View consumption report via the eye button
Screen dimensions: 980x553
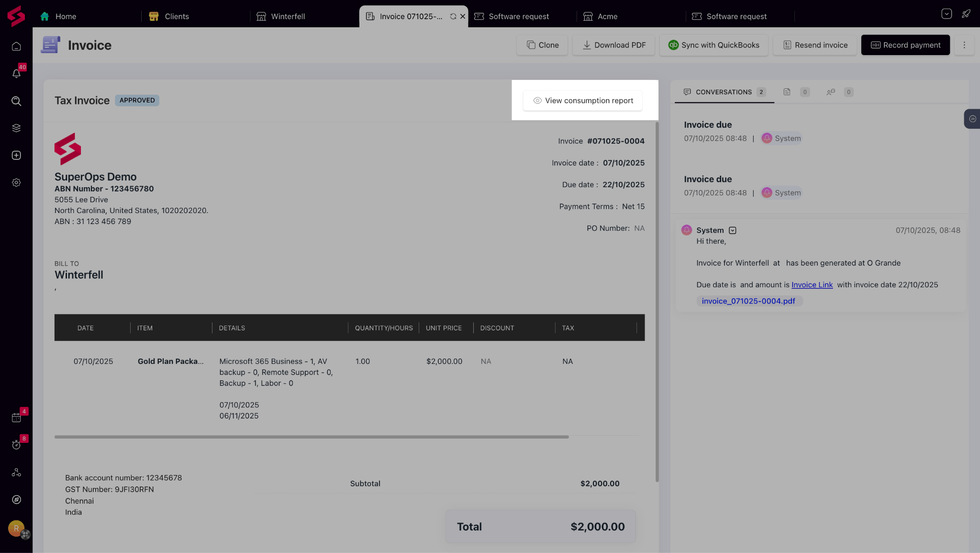pos(582,101)
